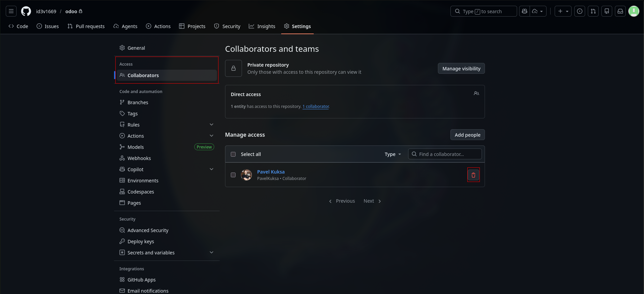This screenshot has width=644, height=294.
Task: Click the Manage visibility button
Action: (461, 68)
